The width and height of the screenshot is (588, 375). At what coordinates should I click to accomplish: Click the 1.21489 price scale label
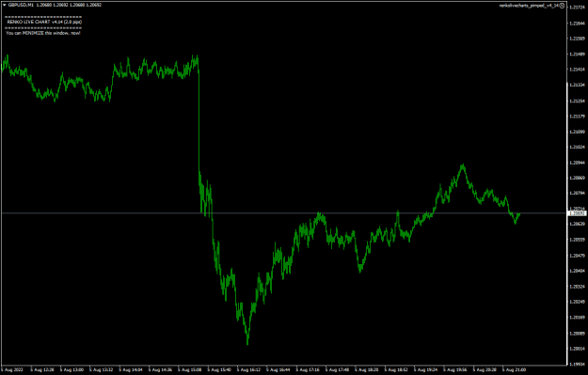coord(577,55)
